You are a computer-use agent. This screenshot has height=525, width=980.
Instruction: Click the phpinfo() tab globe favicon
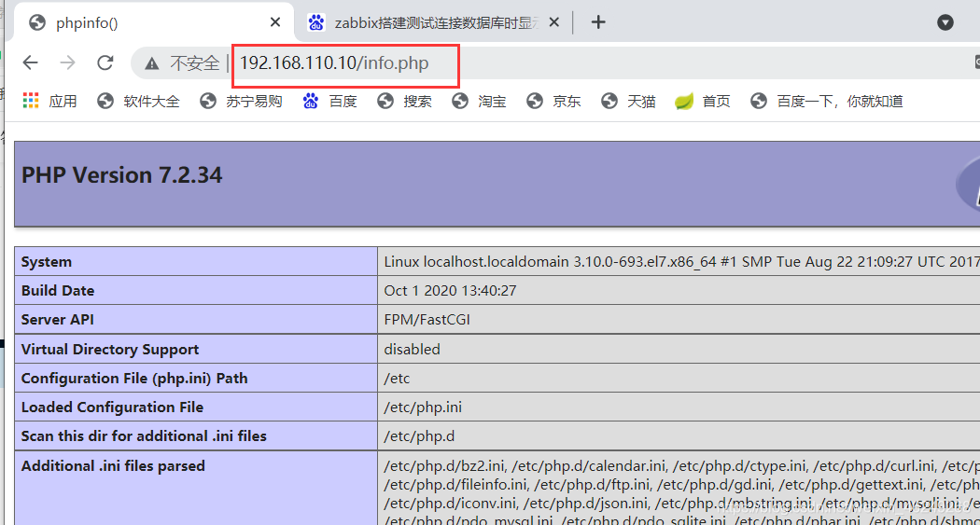tap(37, 22)
